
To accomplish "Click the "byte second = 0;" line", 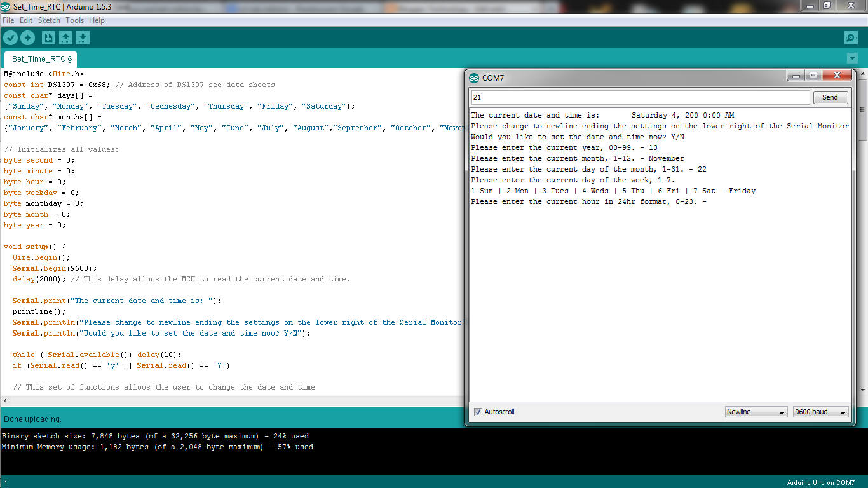I will 39,161.
